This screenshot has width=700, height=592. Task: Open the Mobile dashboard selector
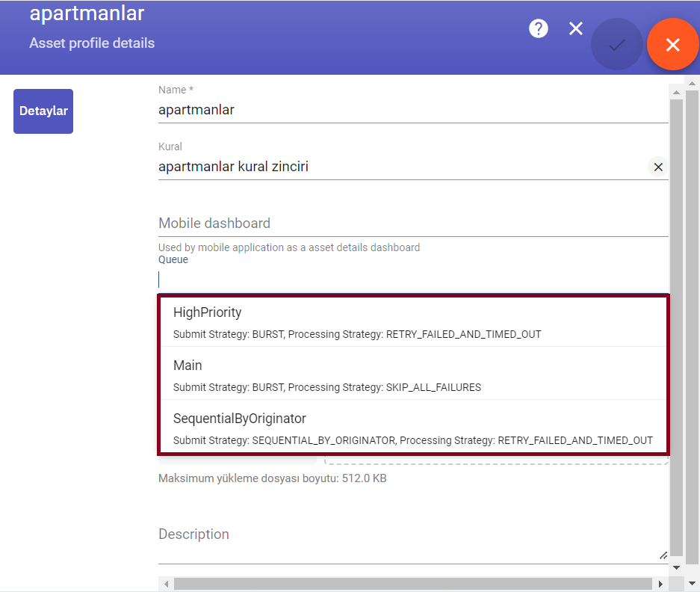point(413,223)
